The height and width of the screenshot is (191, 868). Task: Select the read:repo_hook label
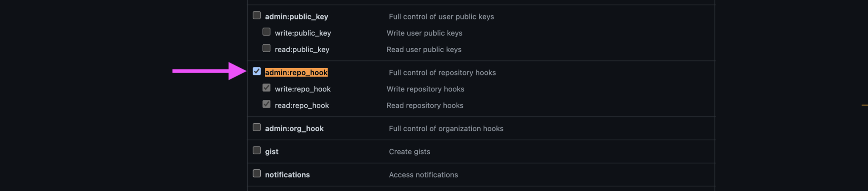coord(302,105)
